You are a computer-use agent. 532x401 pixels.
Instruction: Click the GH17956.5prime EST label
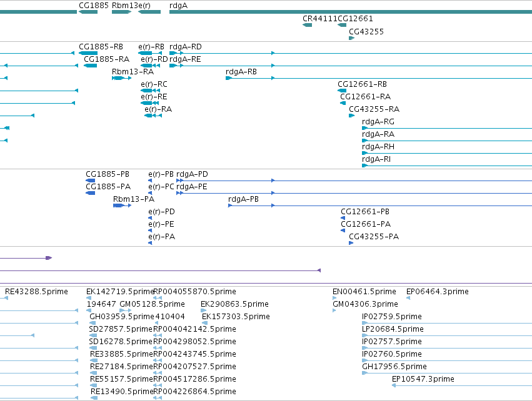394,367
